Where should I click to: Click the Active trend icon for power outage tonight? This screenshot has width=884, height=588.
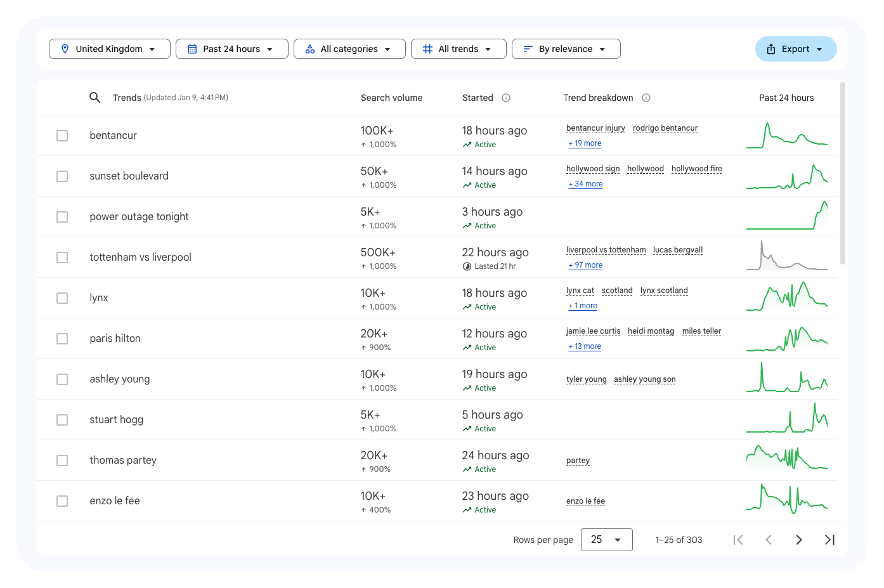click(467, 226)
